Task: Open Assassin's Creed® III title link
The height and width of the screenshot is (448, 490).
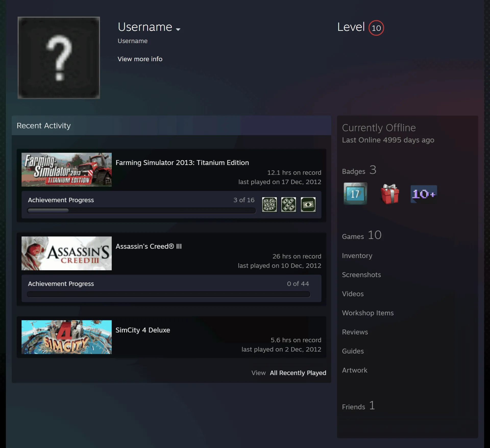Action: coord(149,246)
